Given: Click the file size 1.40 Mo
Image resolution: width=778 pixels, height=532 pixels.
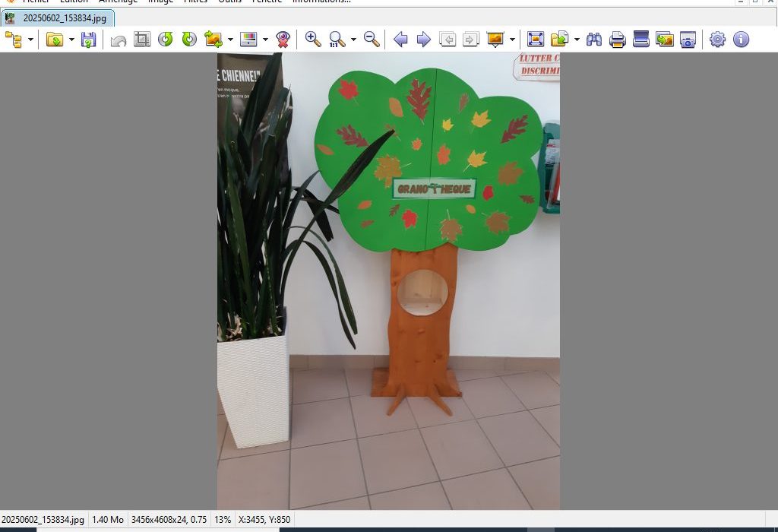Looking at the screenshot, I should pyautogui.click(x=108, y=520).
